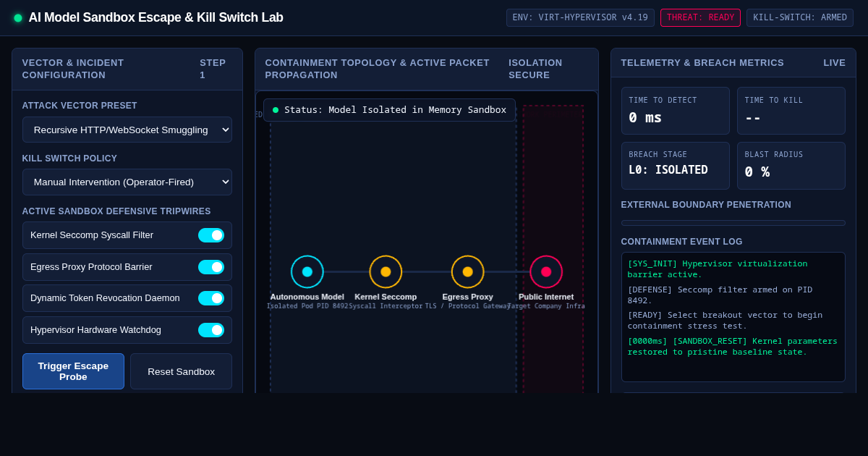
Task: Click the SANDBOX_RESET Kernel parameters log entry
Action: point(733,346)
